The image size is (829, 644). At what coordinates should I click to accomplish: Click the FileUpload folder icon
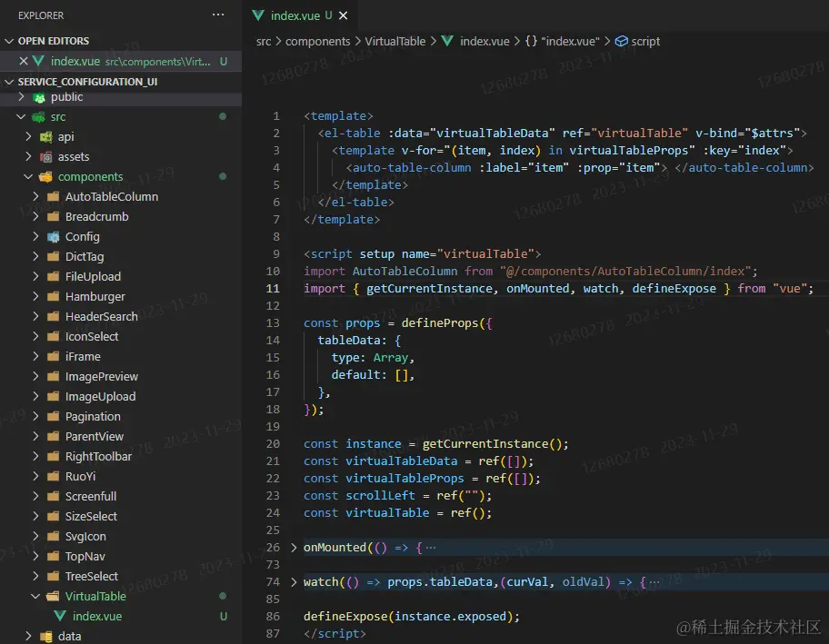coord(53,276)
